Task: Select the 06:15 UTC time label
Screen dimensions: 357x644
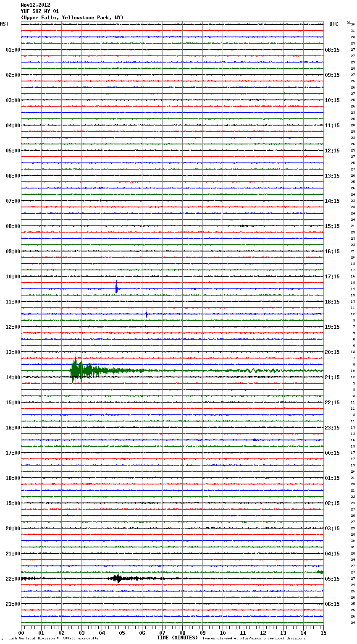Action: (332, 604)
